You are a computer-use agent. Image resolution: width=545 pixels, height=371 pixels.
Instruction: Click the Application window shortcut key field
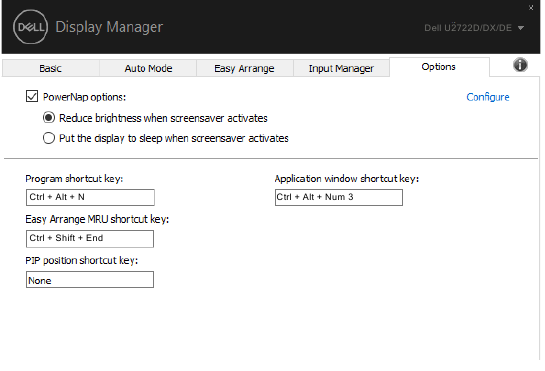click(339, 197)
